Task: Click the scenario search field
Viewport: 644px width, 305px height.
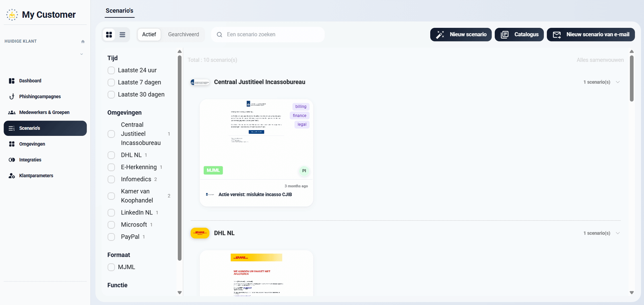Action: click(x=268, y=35)
